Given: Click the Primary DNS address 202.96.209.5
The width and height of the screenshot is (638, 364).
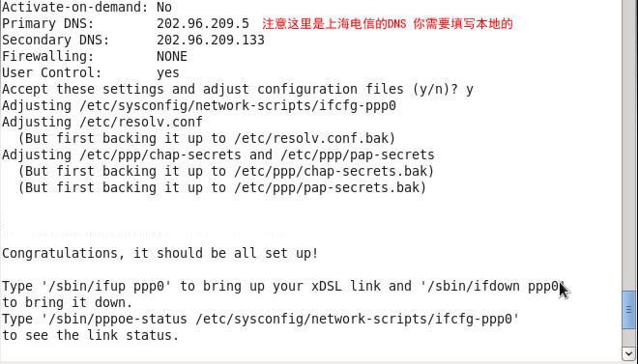Looking at the screenshot, I should (x=203, y=23).
